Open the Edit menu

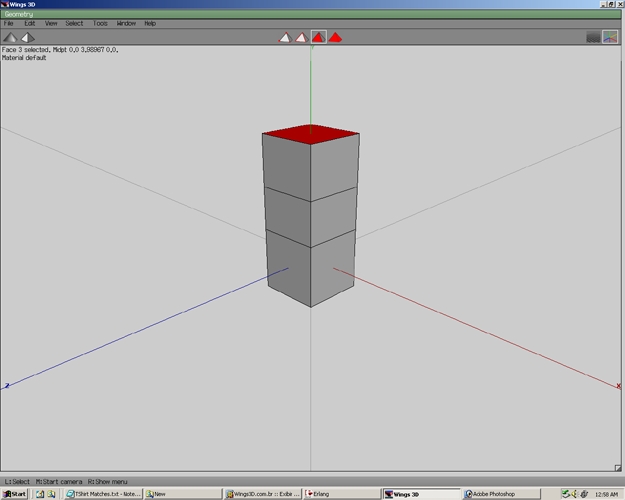click(30, 24)
